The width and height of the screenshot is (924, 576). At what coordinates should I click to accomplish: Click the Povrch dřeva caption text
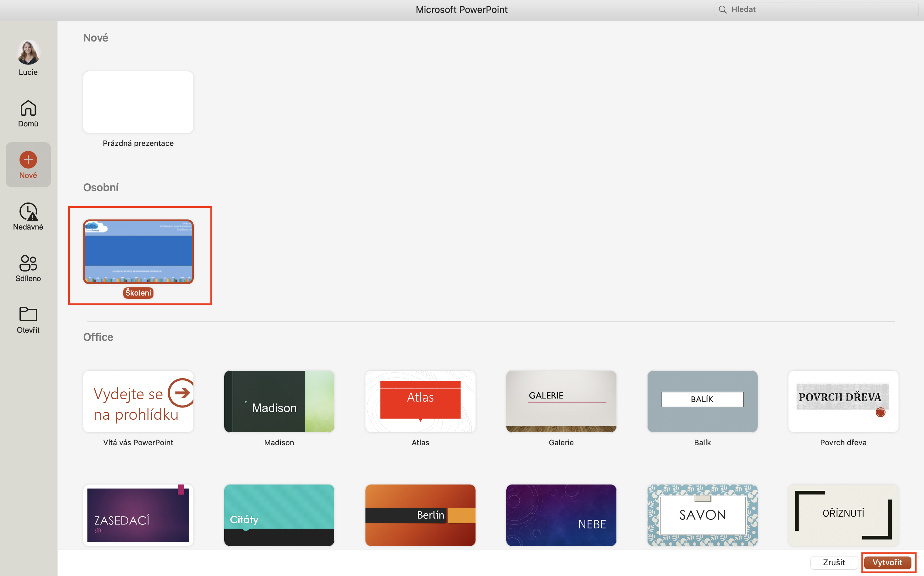pos(843,443)
